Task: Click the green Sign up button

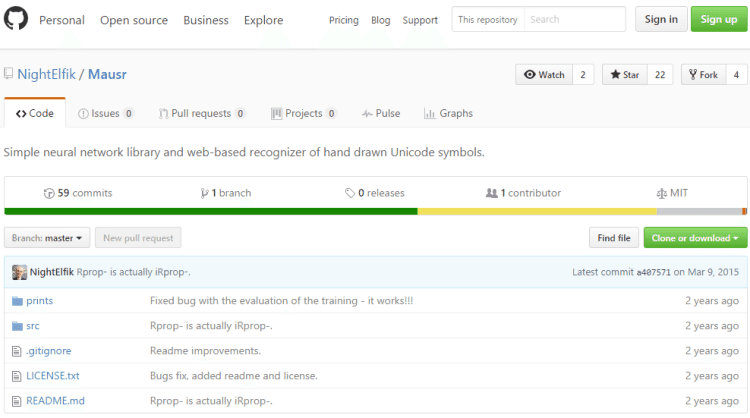Action: coord(718,19)
